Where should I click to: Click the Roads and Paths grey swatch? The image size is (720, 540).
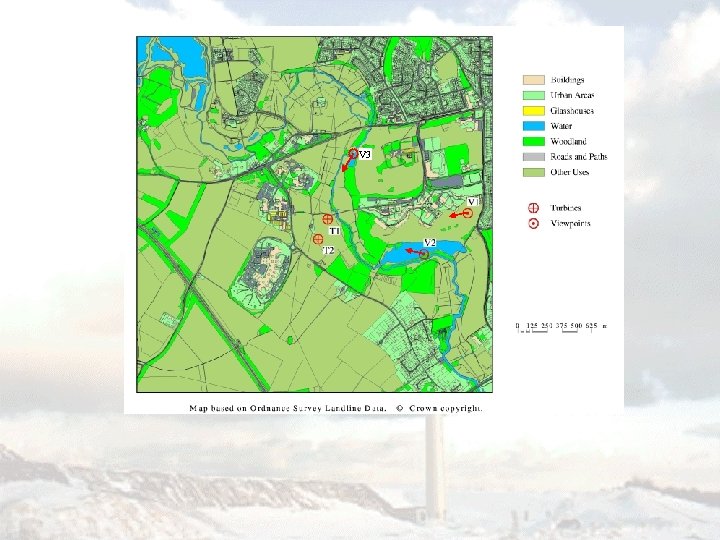pos(534,157)
